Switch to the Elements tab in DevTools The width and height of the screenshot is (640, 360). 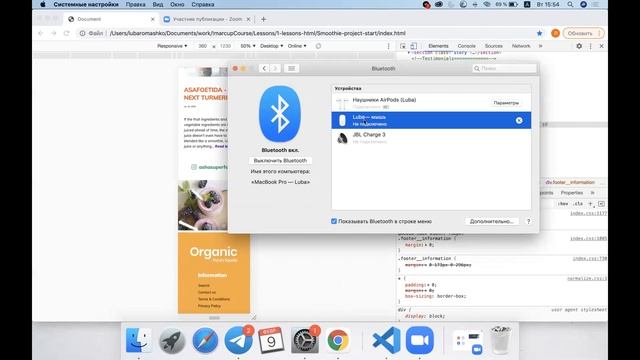(x=438, y=46)
